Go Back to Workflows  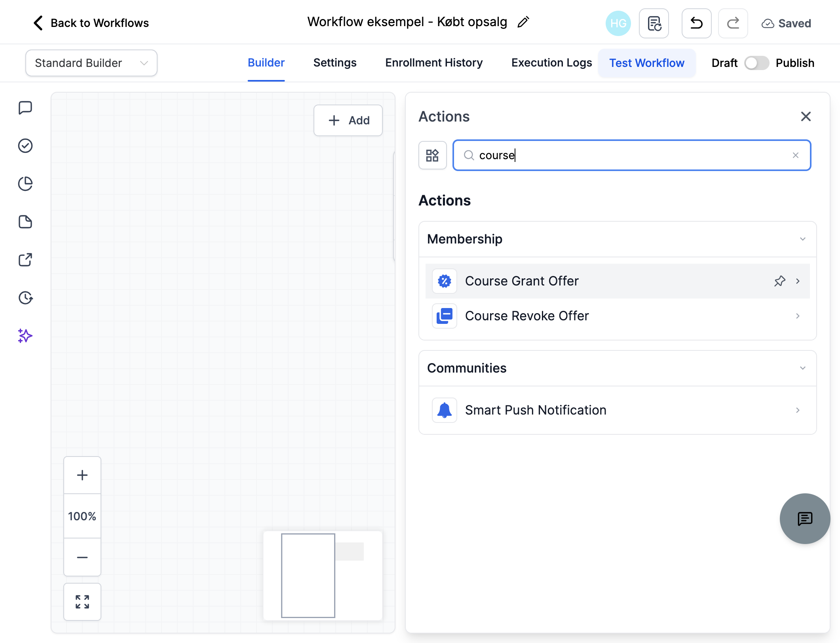click(x=91, y=23)
